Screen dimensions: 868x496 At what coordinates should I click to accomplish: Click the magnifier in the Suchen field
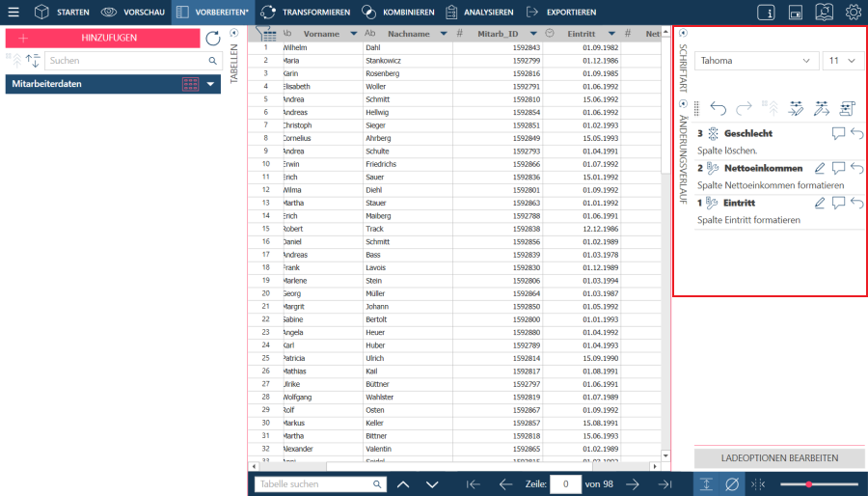tap(212, 61)
